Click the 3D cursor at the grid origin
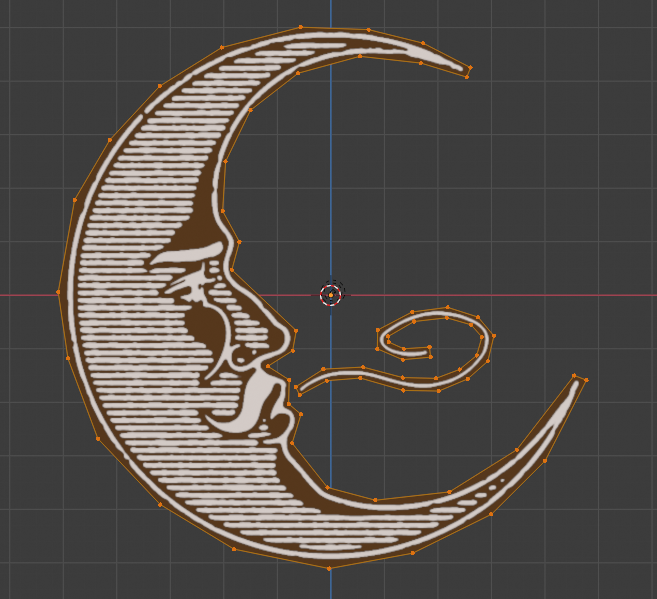This screenshot has width=657, height=599. click(331, 295)
